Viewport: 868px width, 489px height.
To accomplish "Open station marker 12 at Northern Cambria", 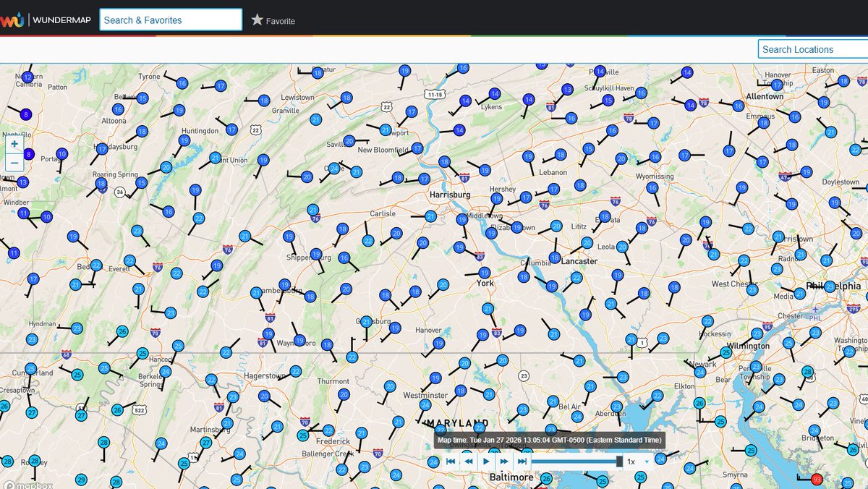I will pos(27,77).
